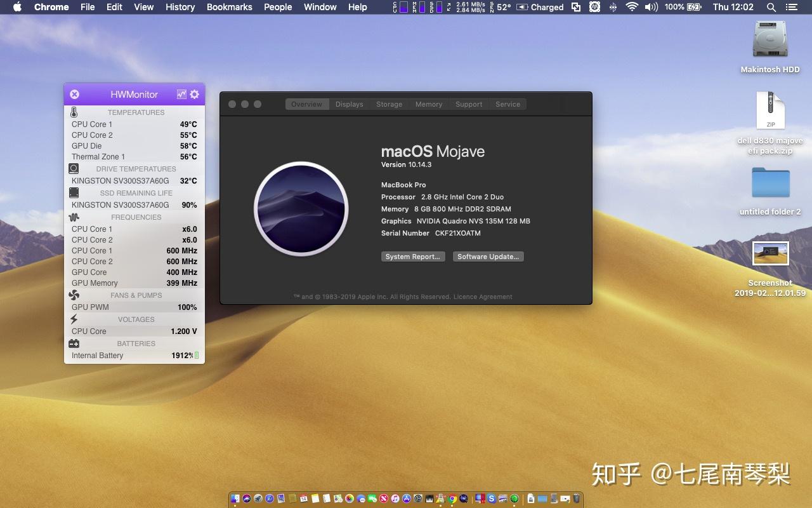The height and width of the screenshot is (508, 812).
Task: Open the Edit menu
Action: [x=114, y=7]
